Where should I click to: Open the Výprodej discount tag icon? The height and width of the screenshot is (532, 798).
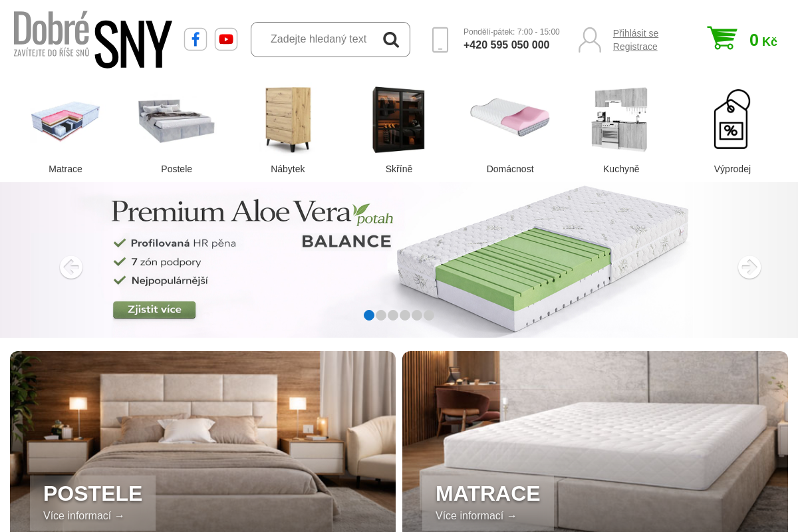pos(732,119)
